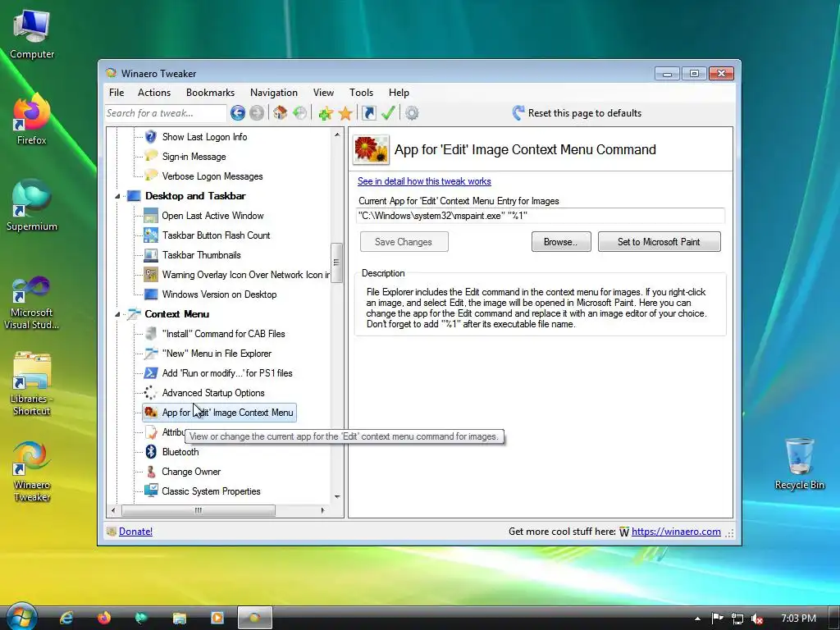Select Bluetooth tree item
Viewport: 840px width, 630px height.
(x=180, y=452)
